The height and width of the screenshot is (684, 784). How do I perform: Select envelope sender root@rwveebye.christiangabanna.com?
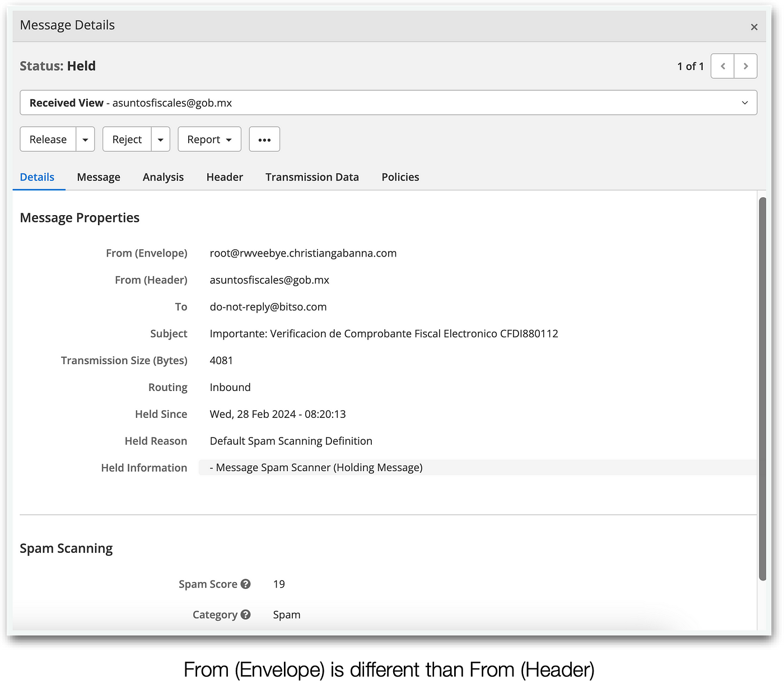tap(303, 253)
